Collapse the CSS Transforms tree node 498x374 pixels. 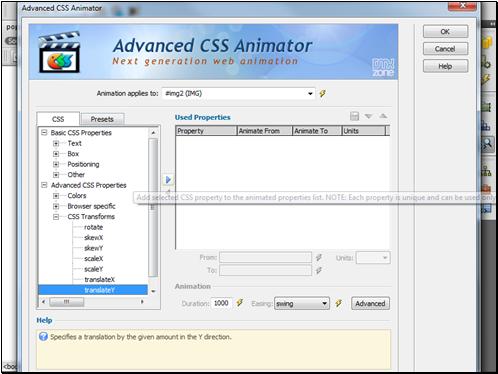[56, 217]
